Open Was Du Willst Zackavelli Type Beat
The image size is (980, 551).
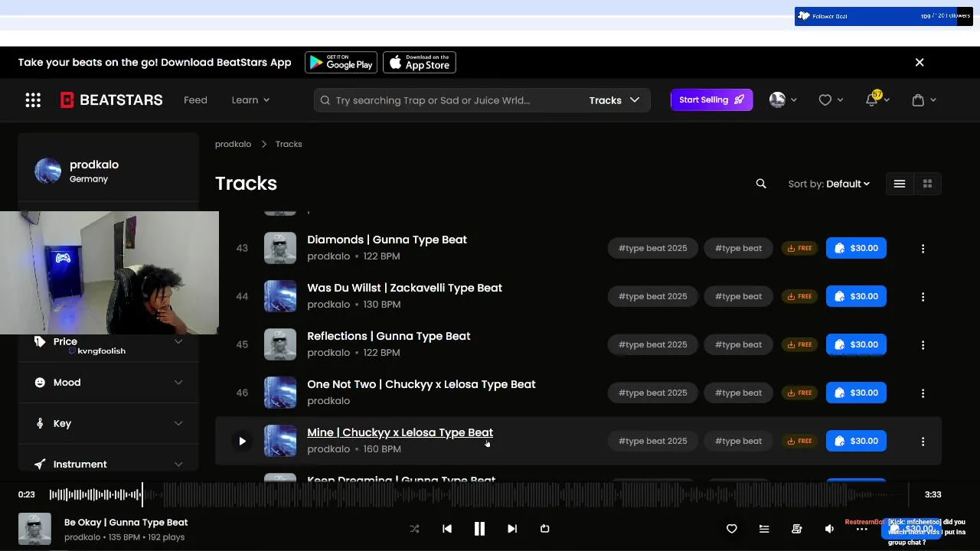(x=404, y=288)
